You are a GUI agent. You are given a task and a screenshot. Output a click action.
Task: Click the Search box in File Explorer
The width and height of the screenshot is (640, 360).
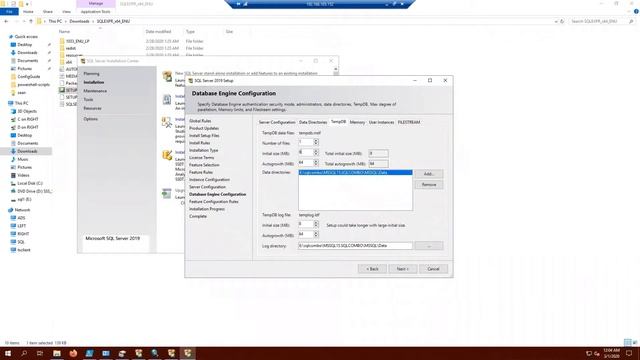[602, 21]
